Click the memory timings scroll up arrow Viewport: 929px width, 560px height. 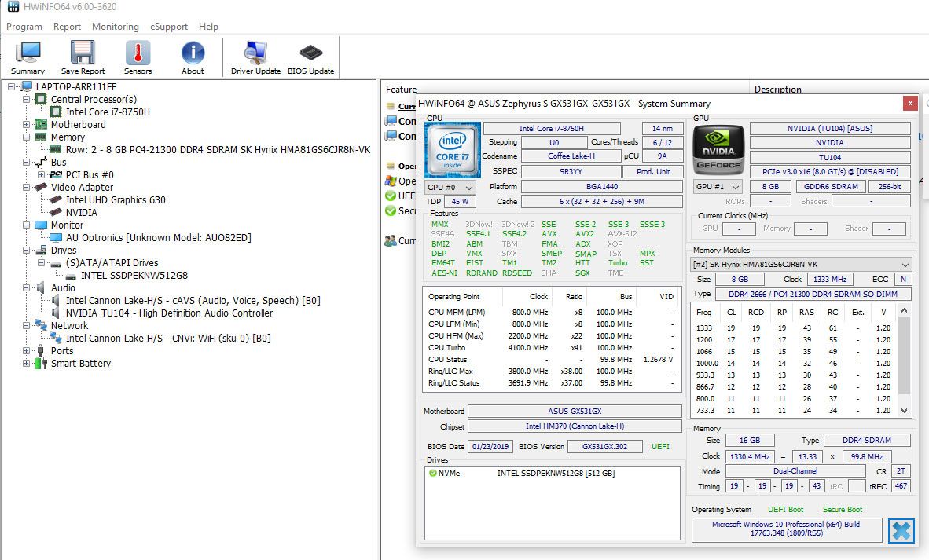click(x=904, y=310)
